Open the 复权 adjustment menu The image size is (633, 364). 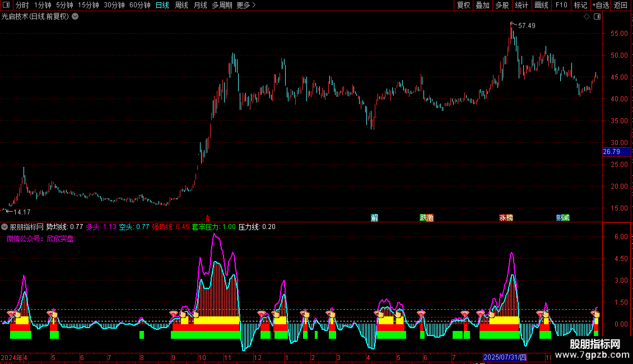[x=463, y=5]
